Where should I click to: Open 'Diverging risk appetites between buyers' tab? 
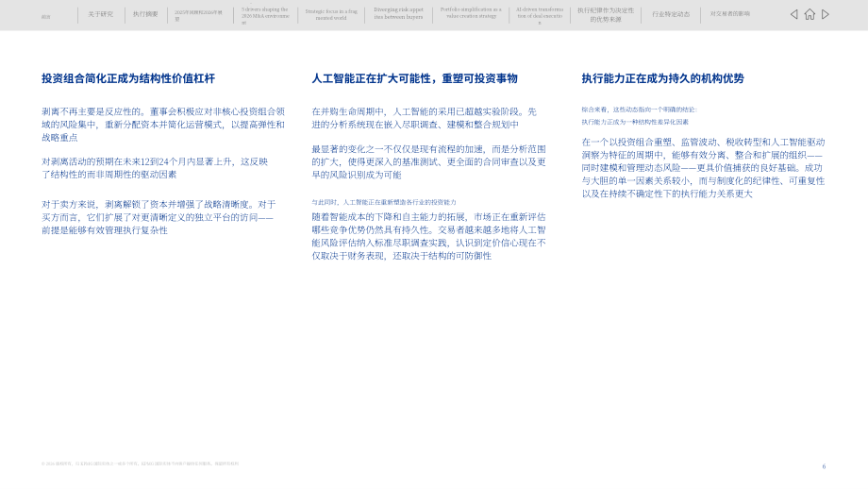(398, 13)
